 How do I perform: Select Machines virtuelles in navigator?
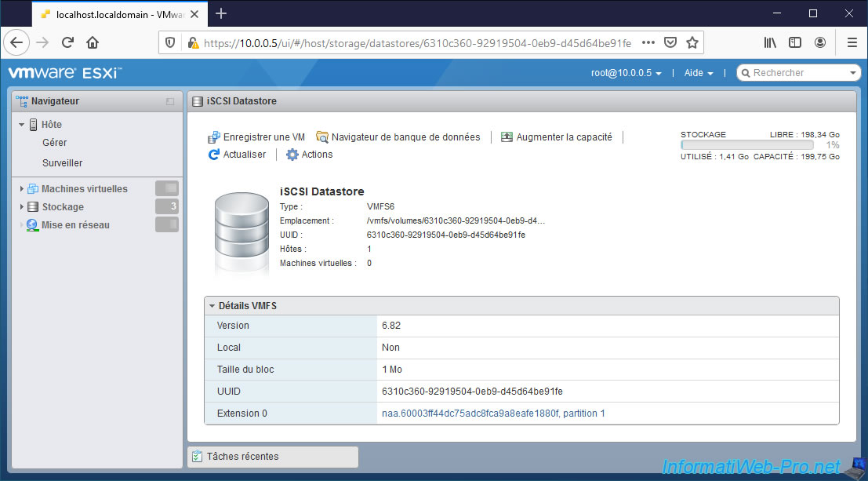(x=84, y=189)
